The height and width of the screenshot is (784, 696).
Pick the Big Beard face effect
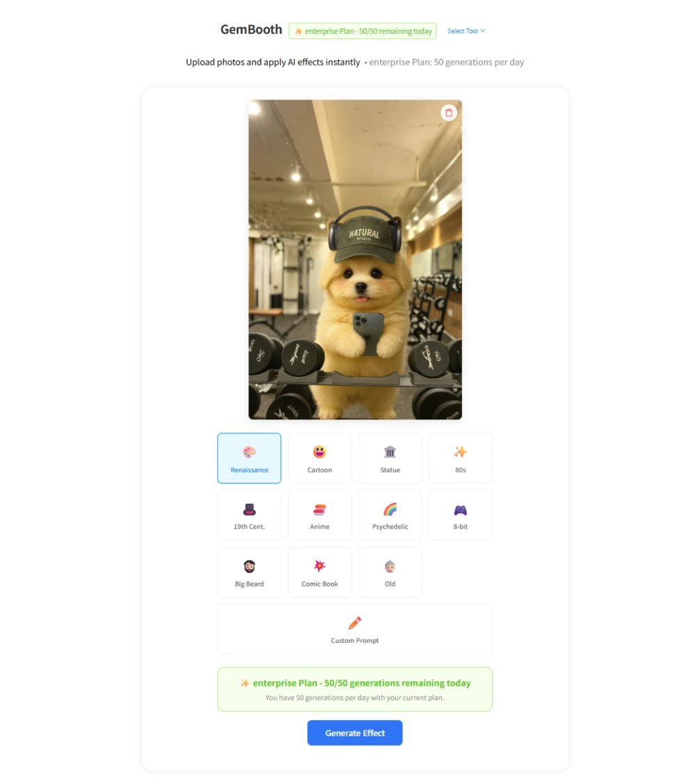point(249,572)
